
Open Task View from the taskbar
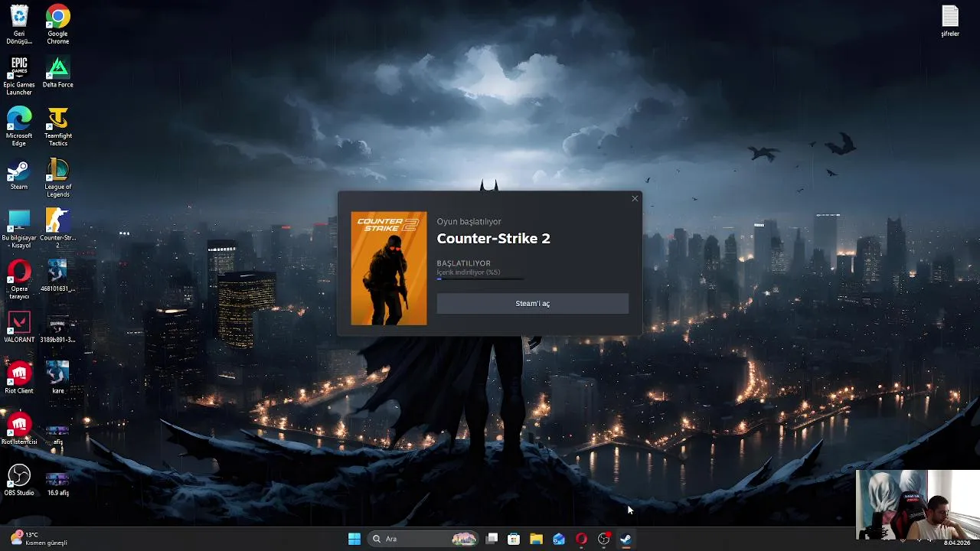tap(492, 539)
